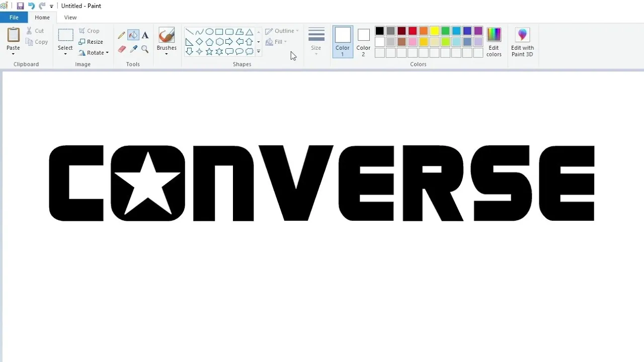Select the Color picker eyedropper tool

pos(133,49)
